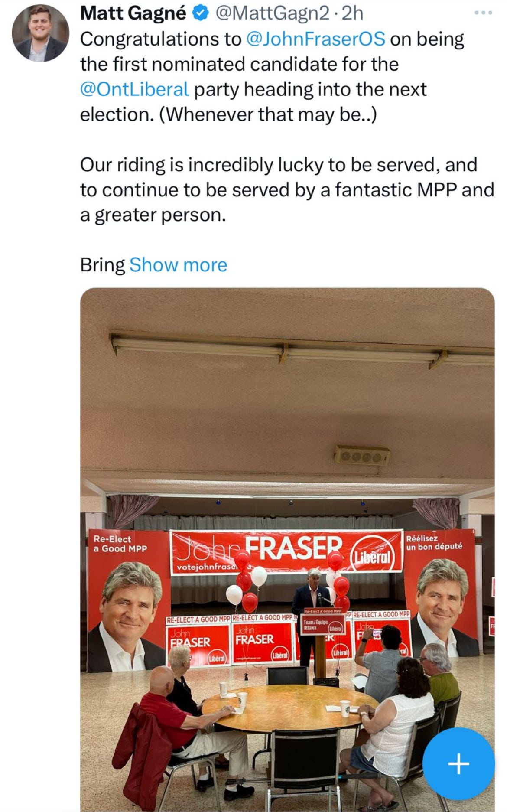Viewport: 507px width, 812px height.
Task: Open the attached event photo
Action: [287, 550]
